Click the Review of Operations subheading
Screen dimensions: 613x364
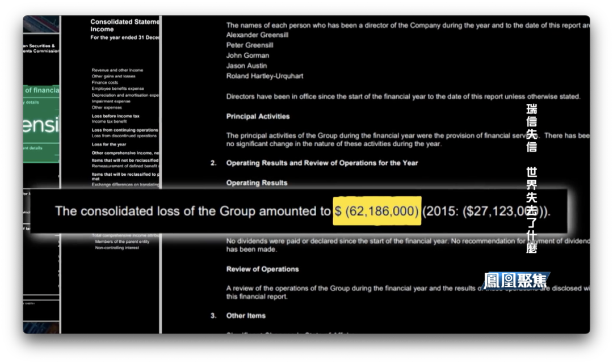[x=263, y=269]
